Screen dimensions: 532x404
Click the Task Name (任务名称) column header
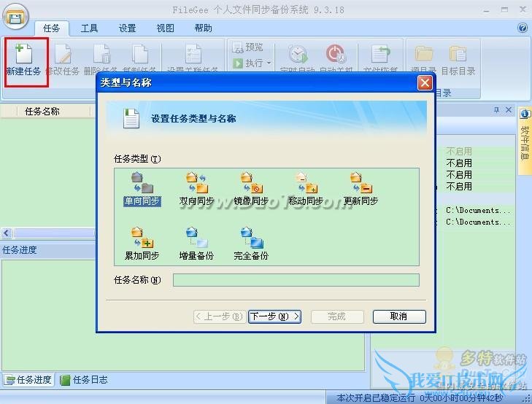tap(42, 111)
